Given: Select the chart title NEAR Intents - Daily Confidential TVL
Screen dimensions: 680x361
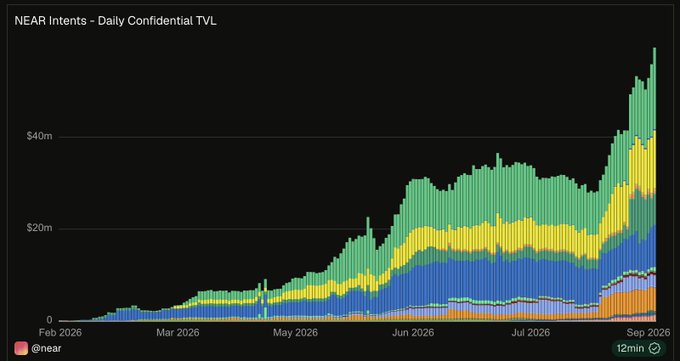Looking at the screenshot, I should (x=115, y=21).
